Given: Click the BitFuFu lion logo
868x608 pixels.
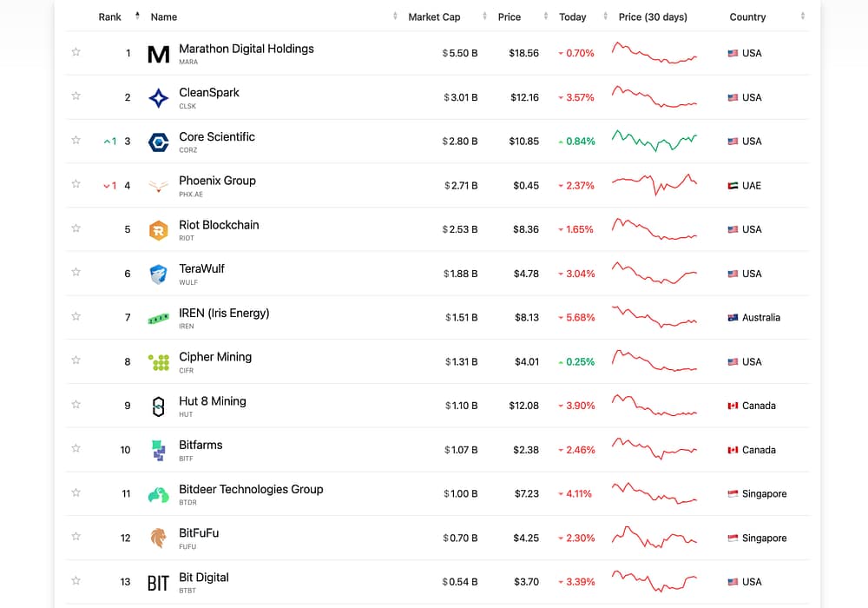Looking at the screenshot, I should click(x=159, y=539).
